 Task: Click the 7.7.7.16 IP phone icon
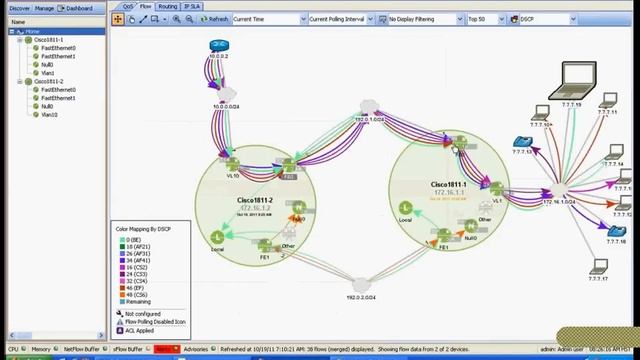click(617, 231)
